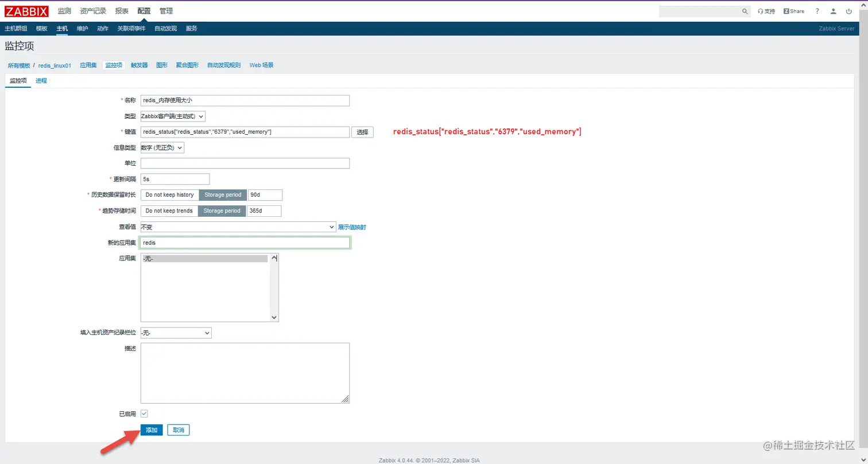Open the Web 场景 link
Screen dimensions: 868x464
click(x=261, y=65)
